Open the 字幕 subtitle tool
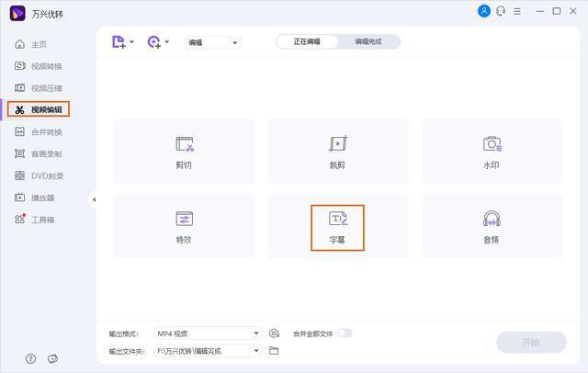 tap(337, 228)
